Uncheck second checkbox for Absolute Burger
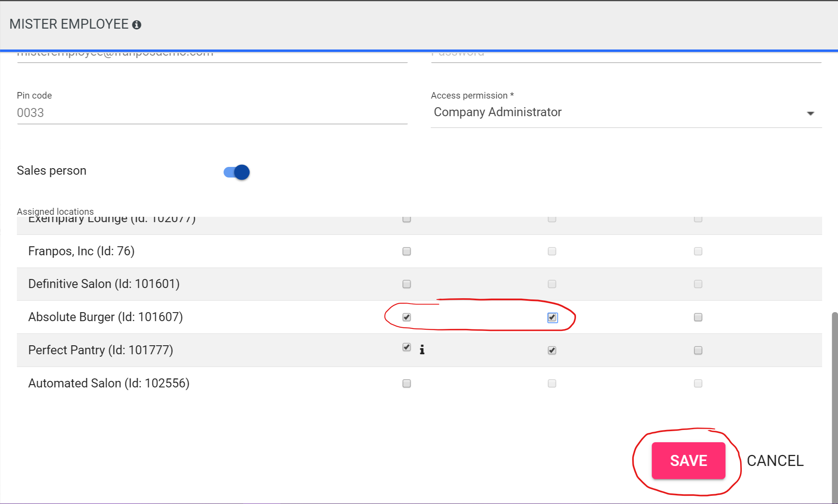The height and width of the screenshot is (504, 838). [x=552, y=317]
